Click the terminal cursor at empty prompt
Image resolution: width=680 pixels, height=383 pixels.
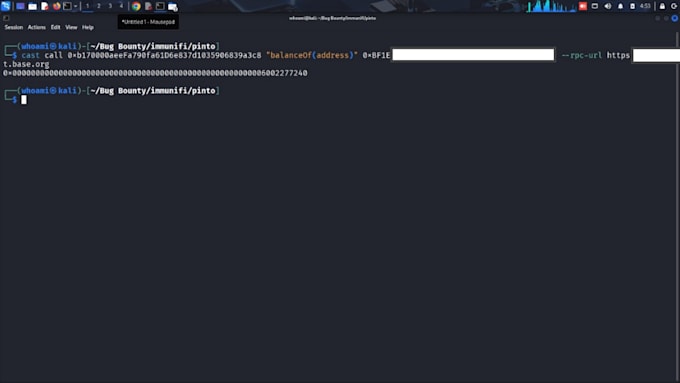click(24, 100)
